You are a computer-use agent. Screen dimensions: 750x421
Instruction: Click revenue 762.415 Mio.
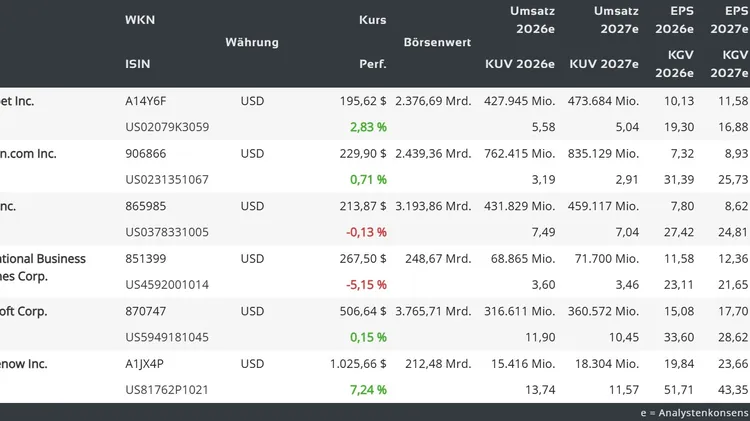519,154
